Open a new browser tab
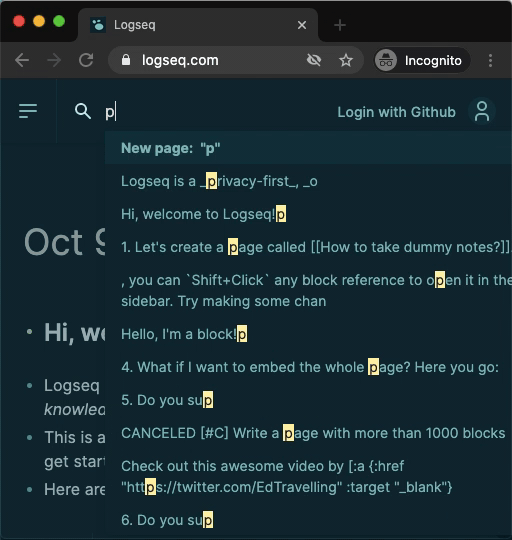Screen dimensions: 512x540 click(x=340, y=25)
